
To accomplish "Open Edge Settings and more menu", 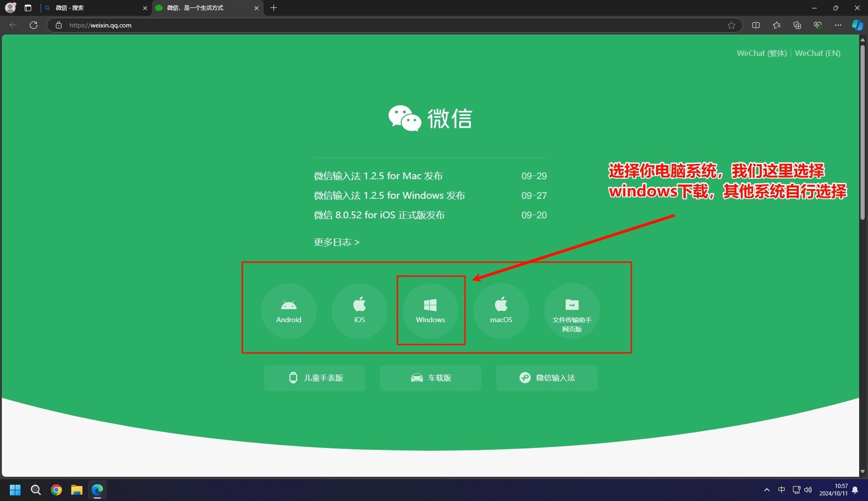I will 838,25.
